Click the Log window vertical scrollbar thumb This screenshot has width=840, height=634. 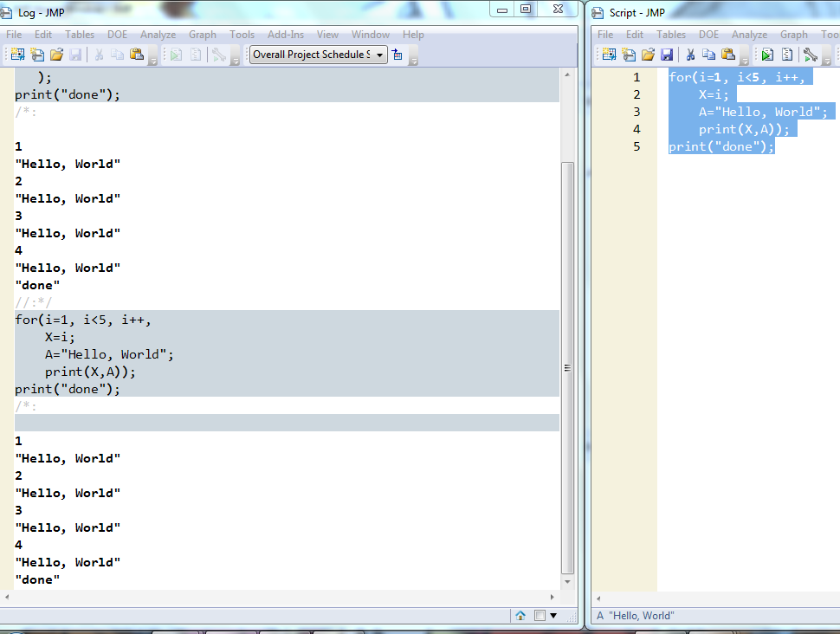point(567,367)
